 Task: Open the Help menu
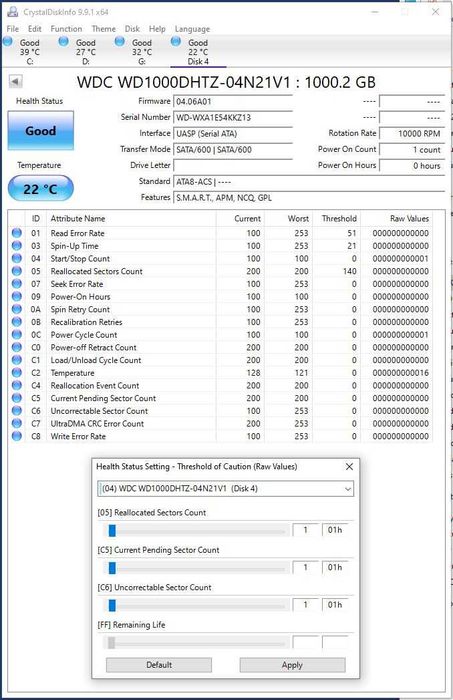coord(157,29)
